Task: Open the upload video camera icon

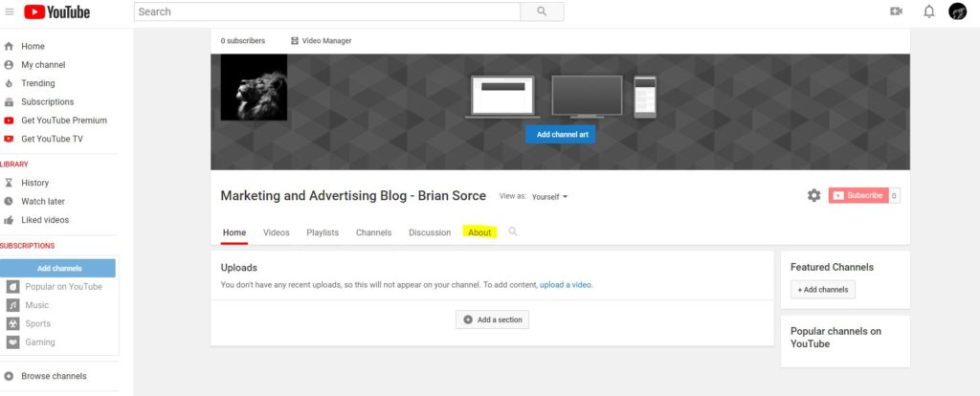Action: pos(896,11)
